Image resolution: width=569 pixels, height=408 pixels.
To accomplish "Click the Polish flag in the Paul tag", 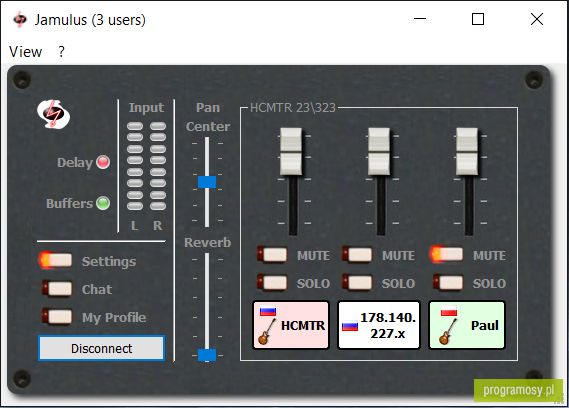I will click(449, 311).
